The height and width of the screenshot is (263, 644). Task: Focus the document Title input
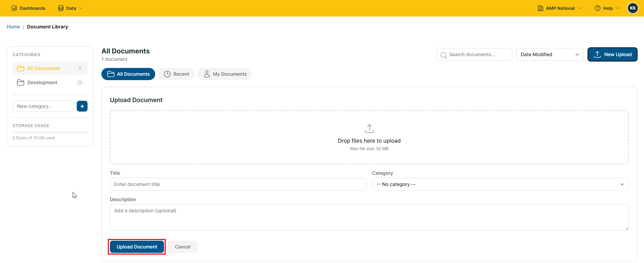(x=238, y=184)
